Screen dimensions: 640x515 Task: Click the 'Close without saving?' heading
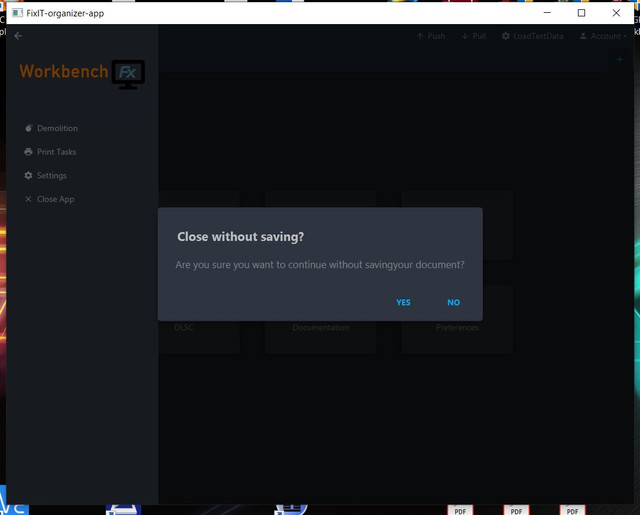coord(240,237)
